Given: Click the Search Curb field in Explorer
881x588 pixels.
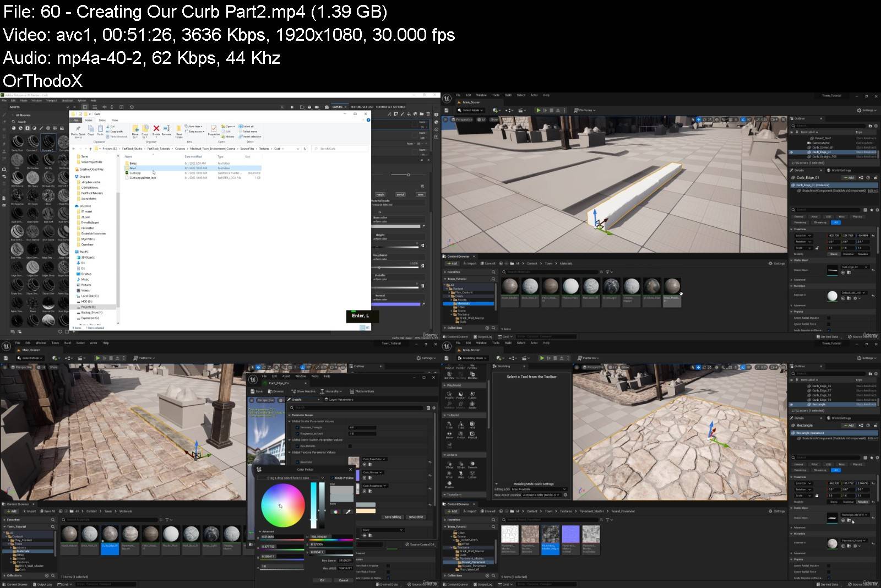Looking at the screenshot, I should (x=340, y=149).
